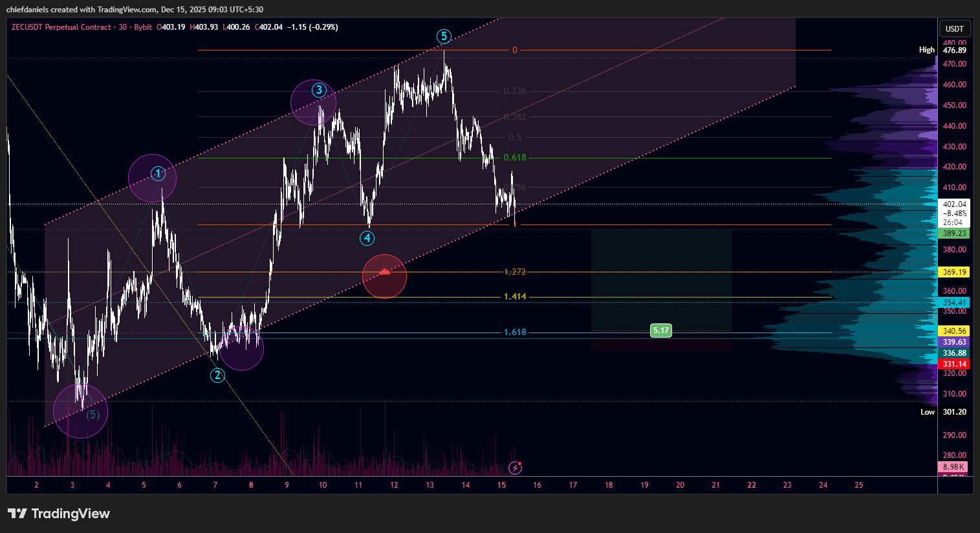Open the USDT currency selector
Screen dimensions: 980x533
click(x=955, y=28)
